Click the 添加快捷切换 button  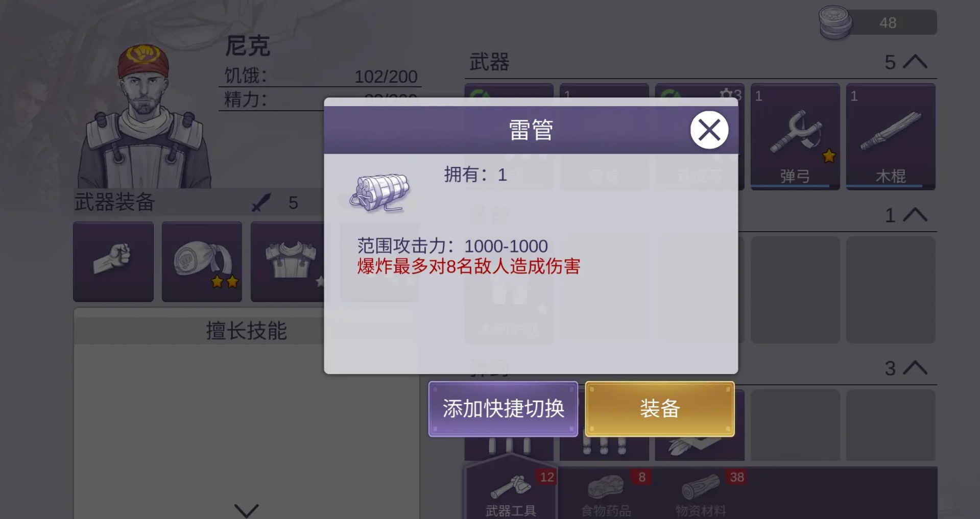[503, 409]
